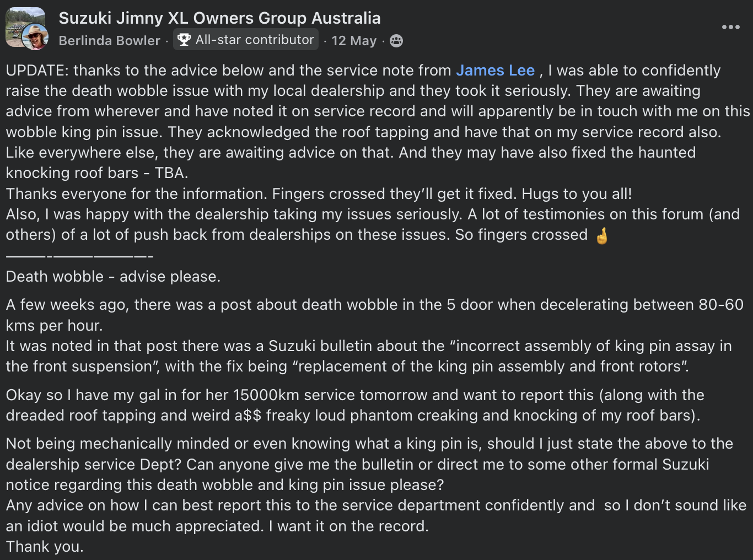Click the dashed separator line in post
Viewport: 753px width, 560px height.
tap(79, 256)
